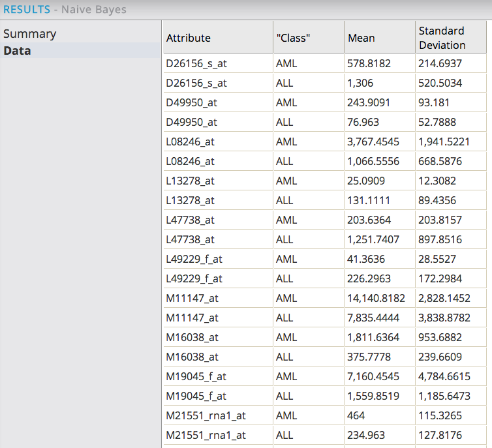Click the "Class" column header

293,38
